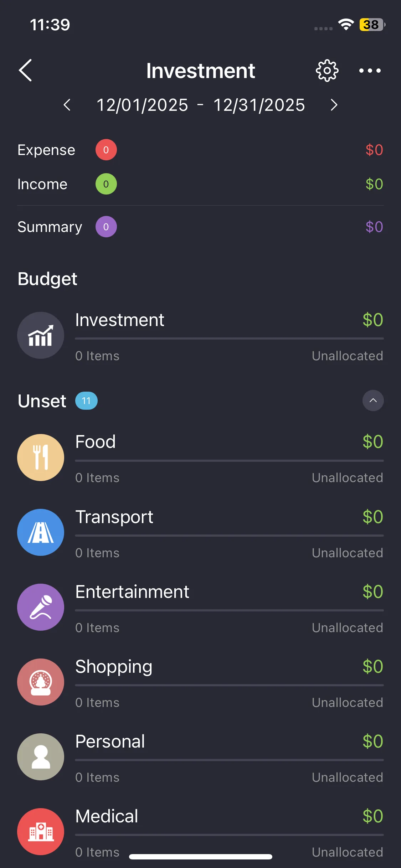This screenshot has height=868, width=401.
Task: Tap the Investment budget progress bar
Action: click(229, 339)
